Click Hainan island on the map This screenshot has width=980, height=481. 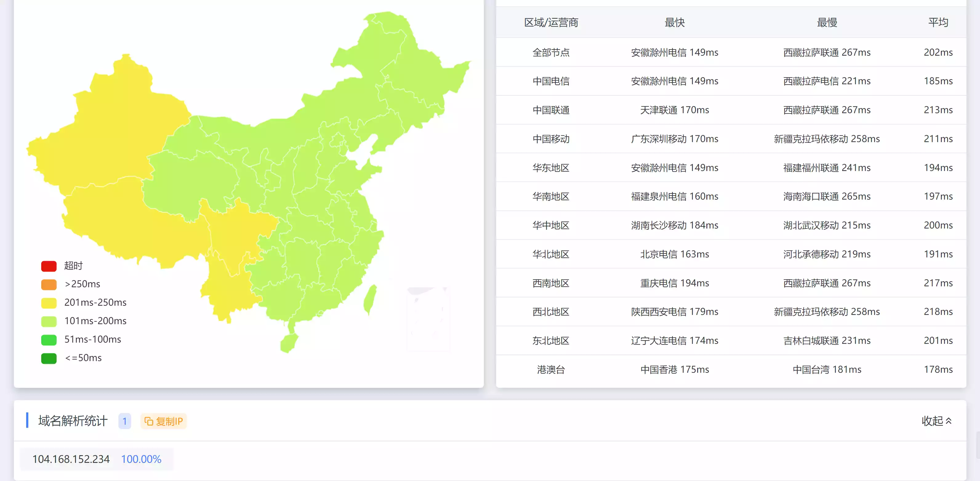289,343
